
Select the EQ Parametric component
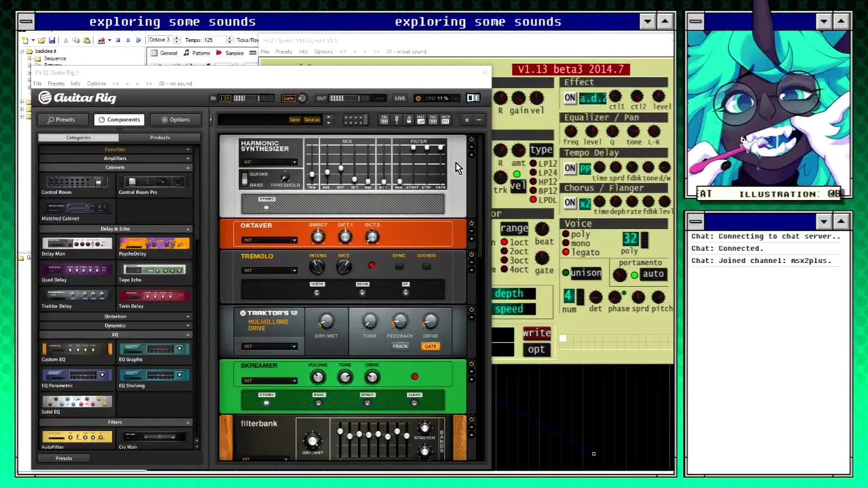pos(76,378)
